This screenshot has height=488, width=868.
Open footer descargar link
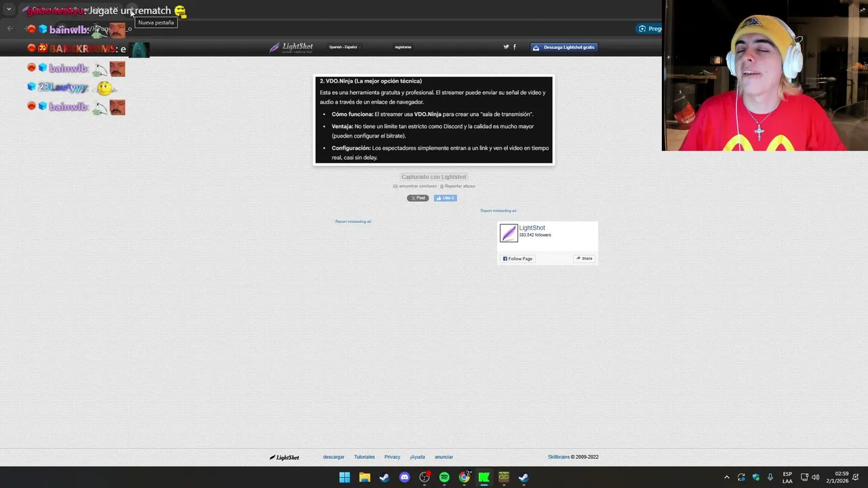[334, 457]
